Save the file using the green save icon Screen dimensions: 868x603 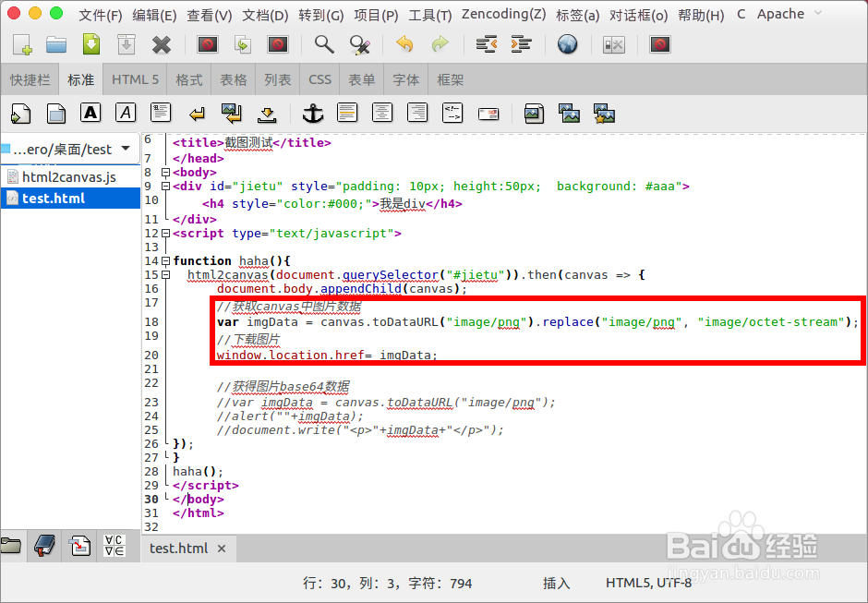click(x=92, y=44)
